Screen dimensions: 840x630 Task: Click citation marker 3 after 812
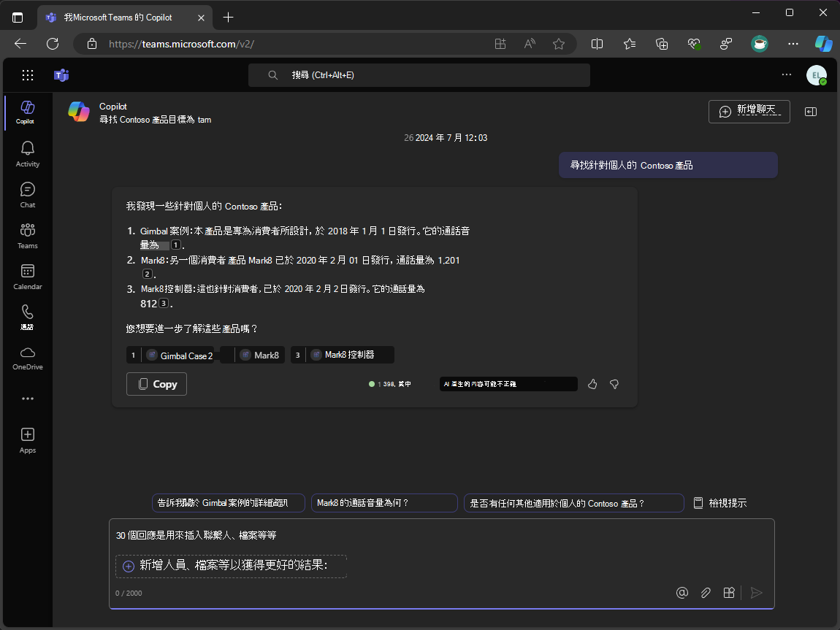[x=164, y=304]
